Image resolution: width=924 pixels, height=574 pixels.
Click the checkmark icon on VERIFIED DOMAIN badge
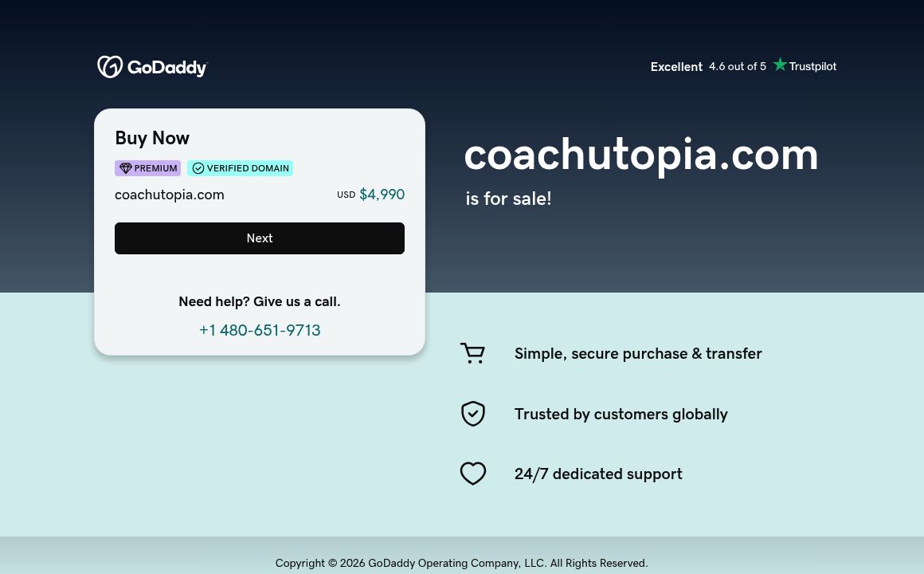pyautogui.click(x=198, y=168)
